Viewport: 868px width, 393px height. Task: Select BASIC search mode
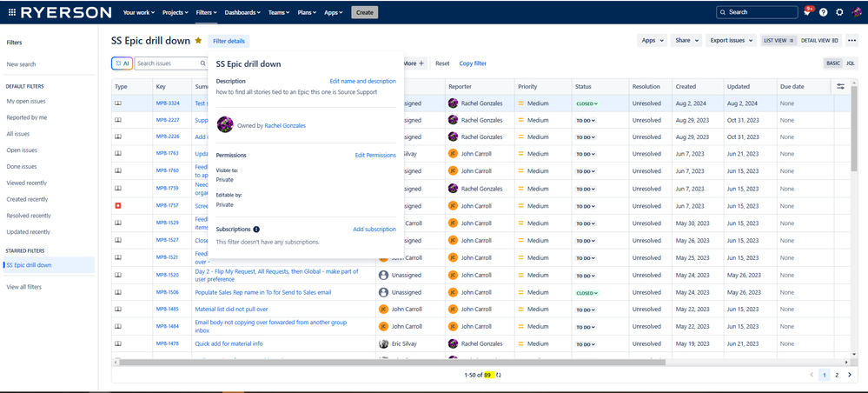tap(833, 63)
